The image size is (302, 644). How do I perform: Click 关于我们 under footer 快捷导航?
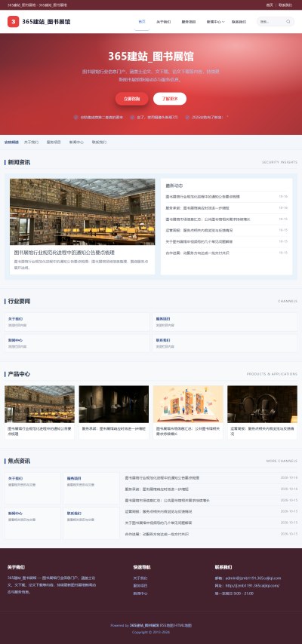point(140,578)
